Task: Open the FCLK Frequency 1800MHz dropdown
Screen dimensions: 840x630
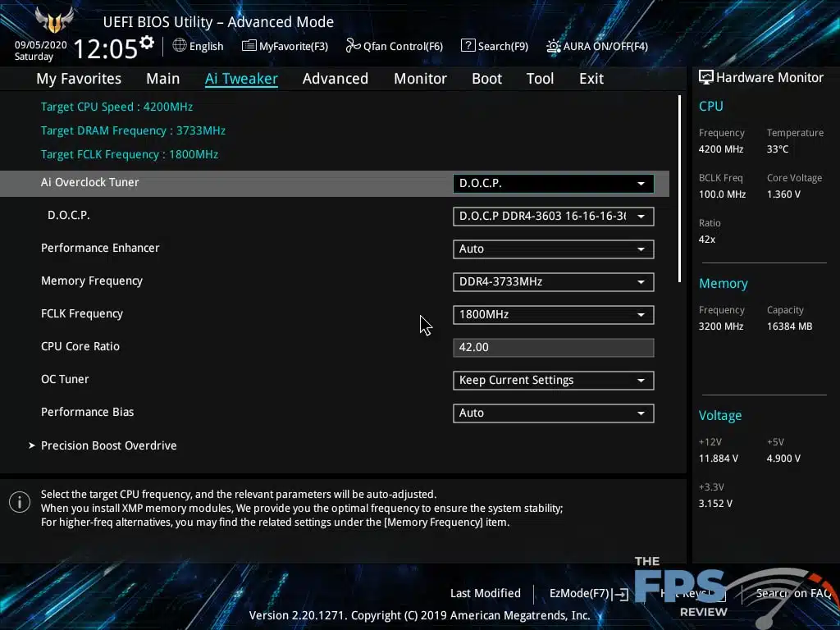Action: (554, 315)
